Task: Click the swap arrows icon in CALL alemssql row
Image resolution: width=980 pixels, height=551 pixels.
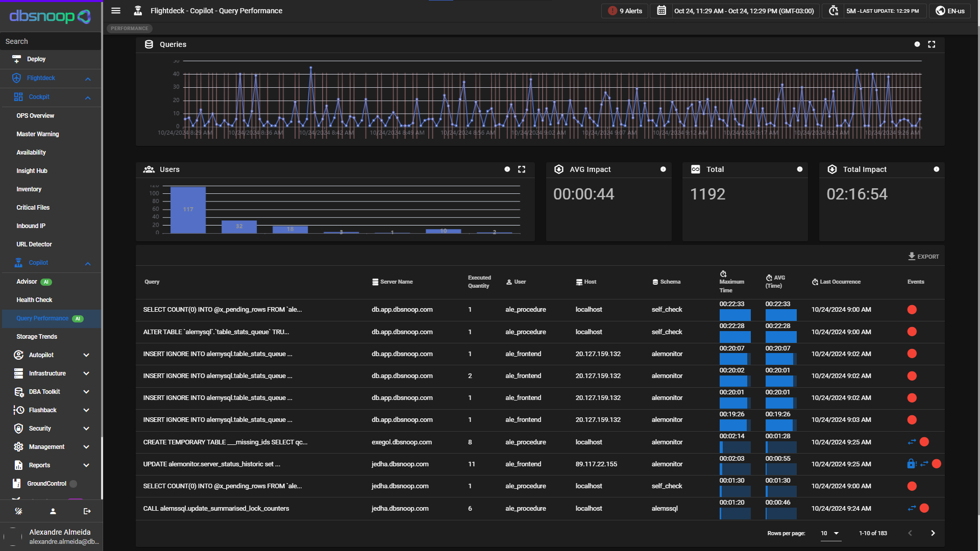Action: point(912,508)
